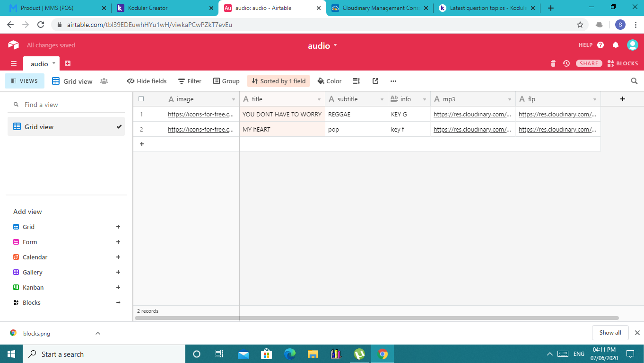644x363 pixels.
Task: Open the image column dropdown arrow
Action: [234, 99]
